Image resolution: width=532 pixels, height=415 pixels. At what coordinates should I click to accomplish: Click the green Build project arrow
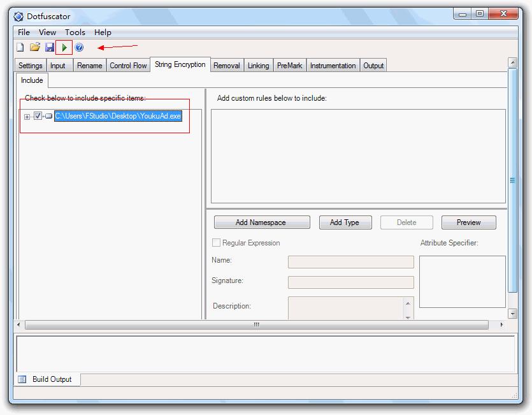[x=64, y=47]
